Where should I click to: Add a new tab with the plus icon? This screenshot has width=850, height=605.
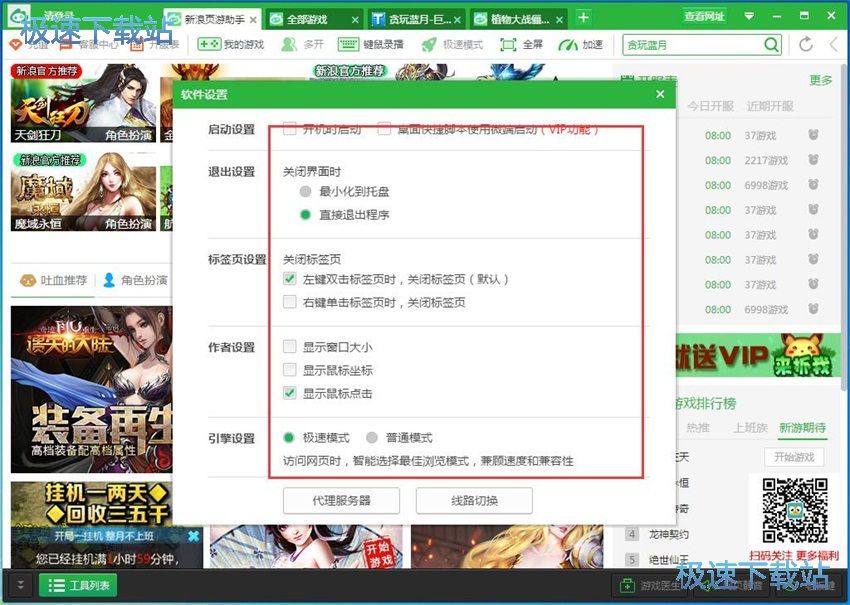click(583, 17)
